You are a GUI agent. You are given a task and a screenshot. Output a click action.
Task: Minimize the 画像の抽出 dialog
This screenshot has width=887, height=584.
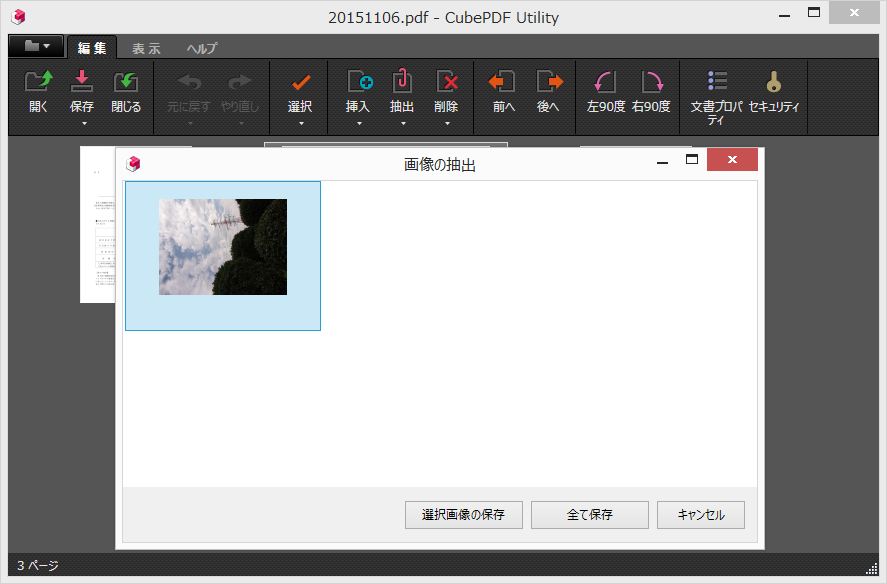pyautogui.click(x=662, y=162)
